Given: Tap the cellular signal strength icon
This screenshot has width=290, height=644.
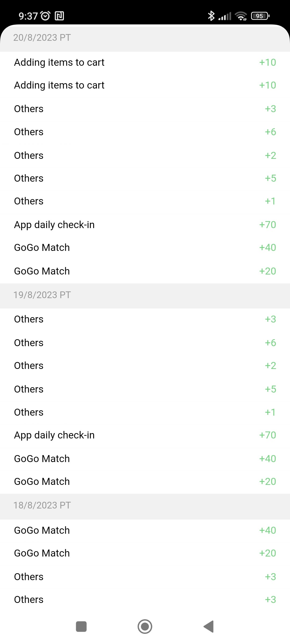Looking at the screenshot, I should click(x=225, y=16).
